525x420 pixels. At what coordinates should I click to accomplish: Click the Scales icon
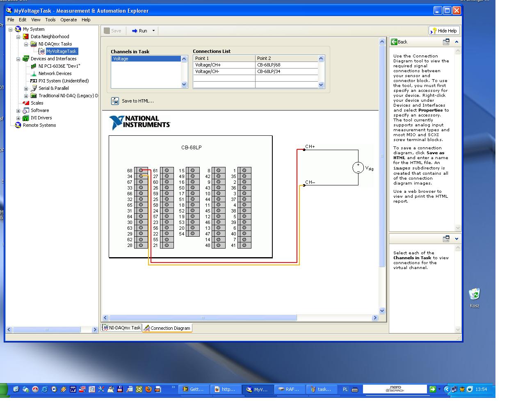point(26,103)
